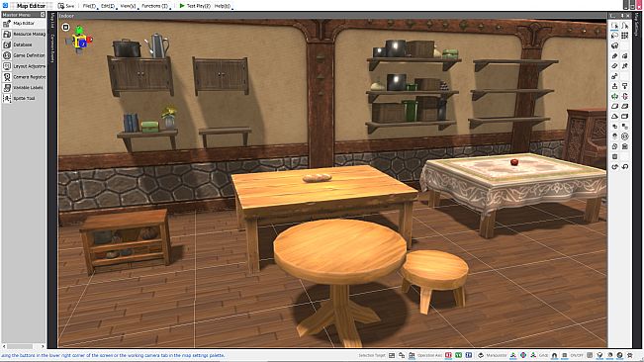Open the Functions menu
The height and width of the screenshot is (362, 644).
pos(155,6)
